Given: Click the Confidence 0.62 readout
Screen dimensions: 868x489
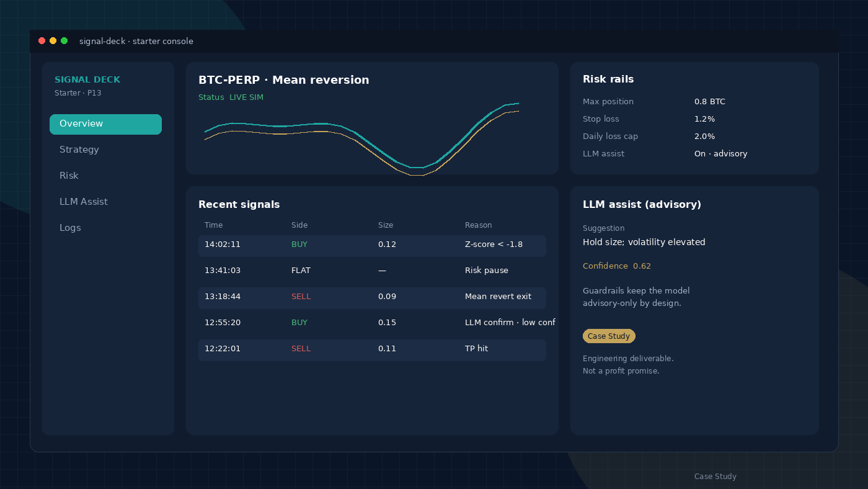Looking at the screenshot, I should coord(616,266).
